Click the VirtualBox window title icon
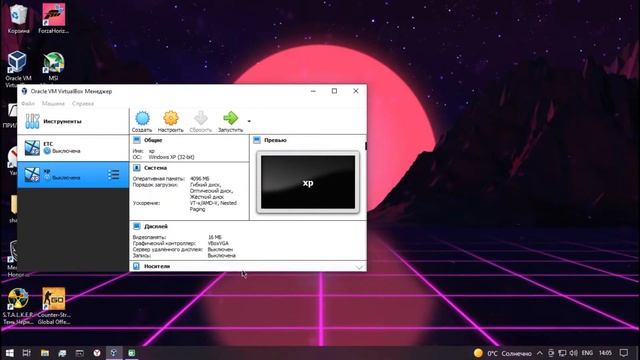The width and height of the screenshot is (640, 360). point(24,91)
